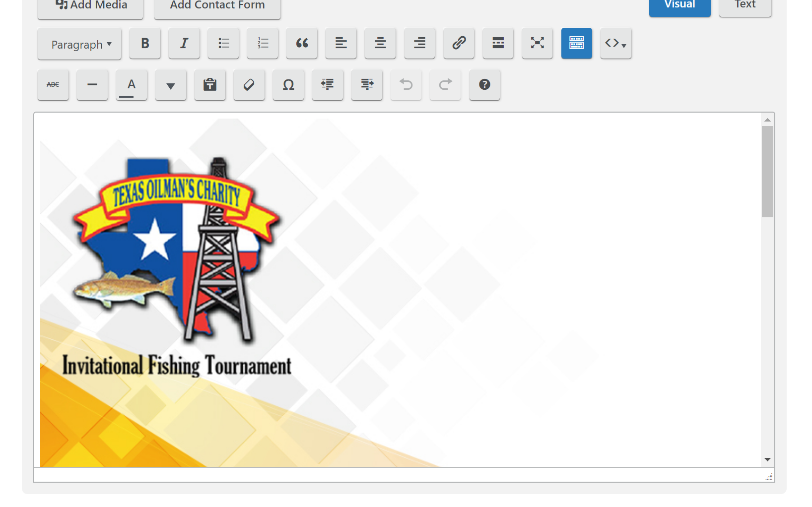Align text right
Image resolution: width=812 pixels, height=507 pixels.
tap(419, 44)
